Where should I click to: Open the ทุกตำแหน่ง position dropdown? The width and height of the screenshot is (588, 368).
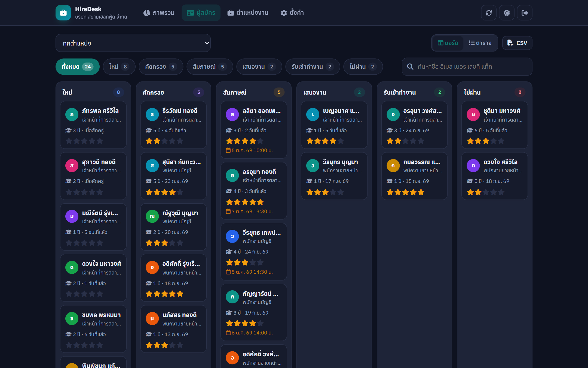coord(133,43)
